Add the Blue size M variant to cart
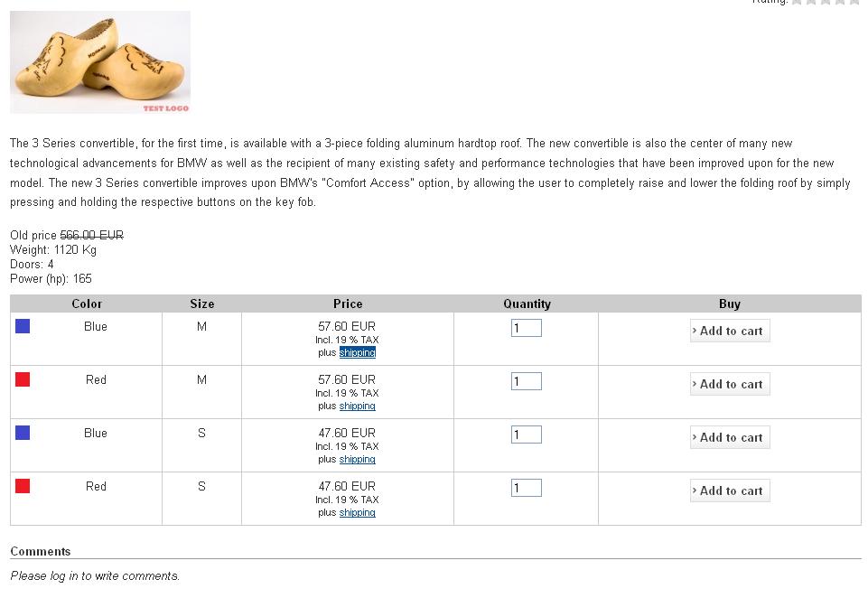 729,331
